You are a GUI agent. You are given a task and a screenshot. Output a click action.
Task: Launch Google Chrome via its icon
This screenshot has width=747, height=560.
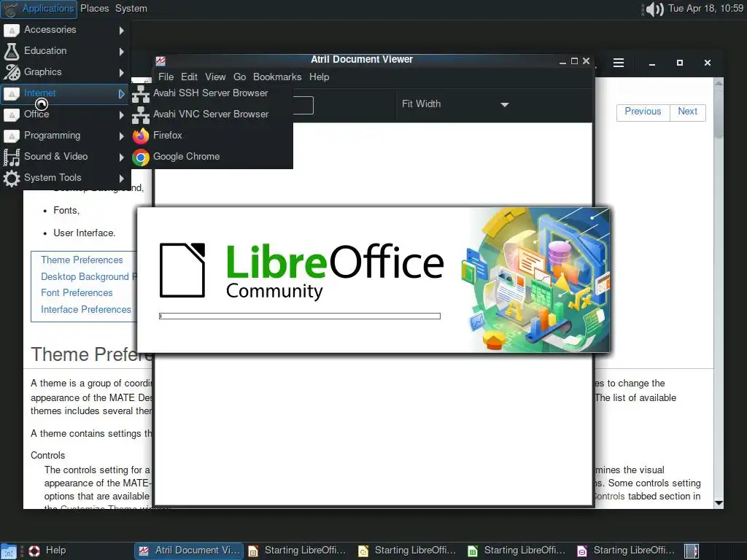[141, 157]
